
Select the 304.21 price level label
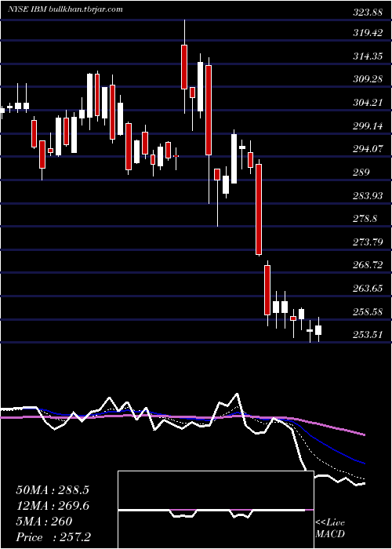(x=368, y=103)
